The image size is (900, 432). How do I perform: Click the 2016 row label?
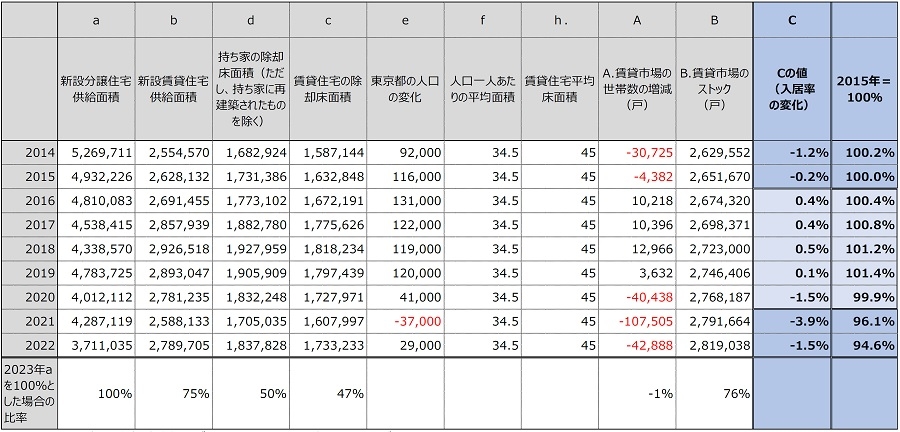[x=29, y=201]
